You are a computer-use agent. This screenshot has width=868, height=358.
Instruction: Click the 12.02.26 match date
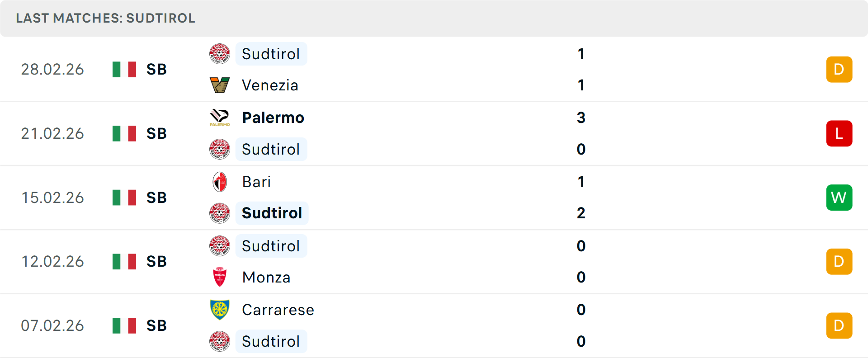click(x=52, y=261)
